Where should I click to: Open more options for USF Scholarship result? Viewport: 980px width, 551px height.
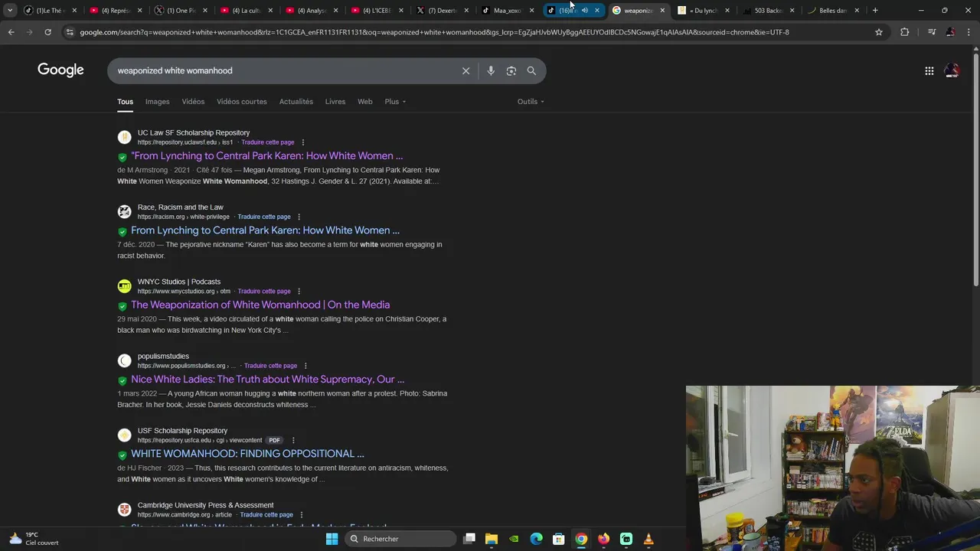[x=293, y=440]
